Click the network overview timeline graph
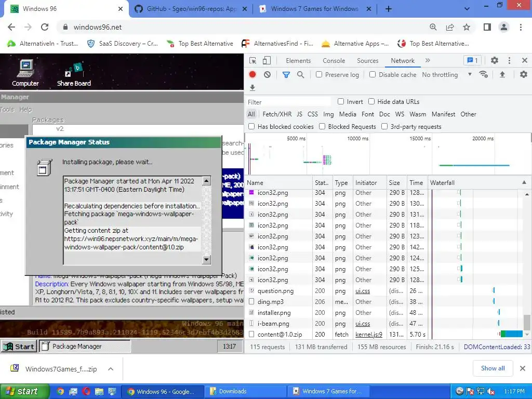This screenshot has height=399, width=532. coord(388,154)
